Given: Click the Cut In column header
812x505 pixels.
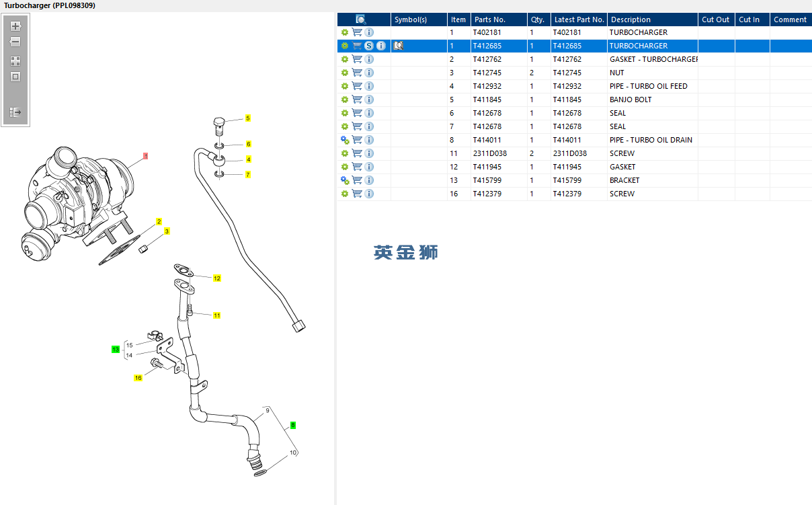Looking at the screenshot, I should (x=752, y=20).
